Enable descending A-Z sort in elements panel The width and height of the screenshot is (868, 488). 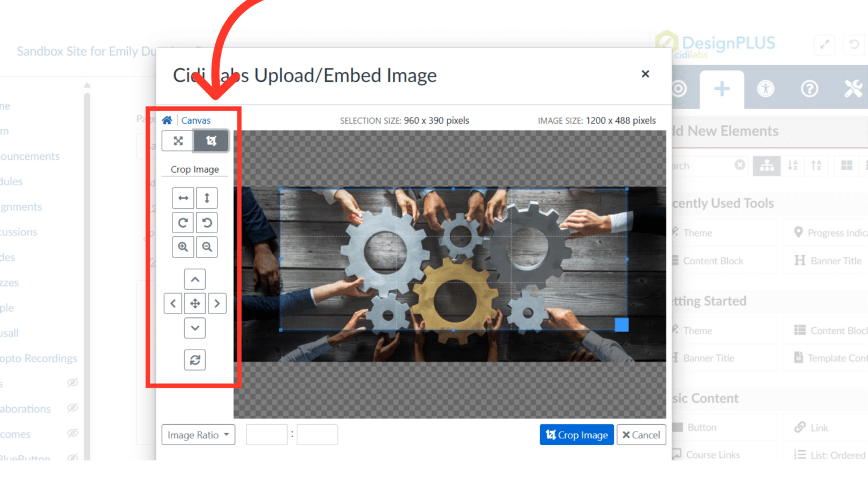click(x=792, y=165)
